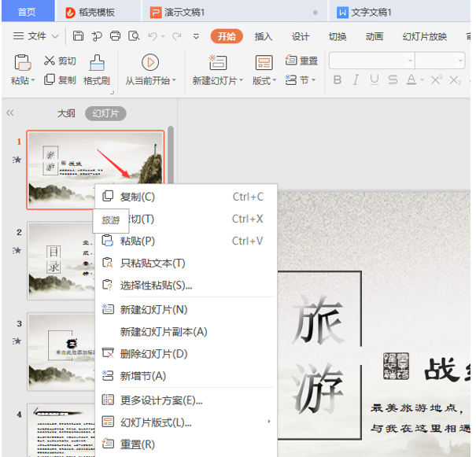Click the Copy (复制) ribbon button
Screen dimensions: 476x457
tap(60, 80)
